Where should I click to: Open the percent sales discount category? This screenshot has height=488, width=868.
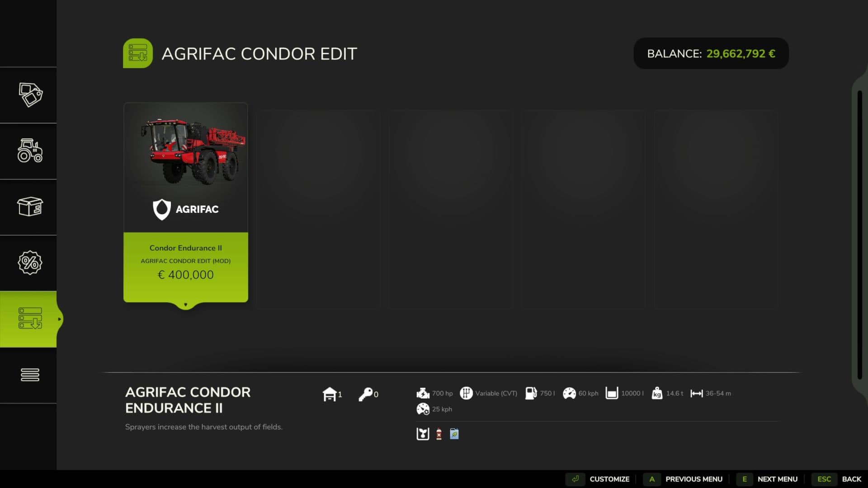pyautogui.click(x=30, y=263)
